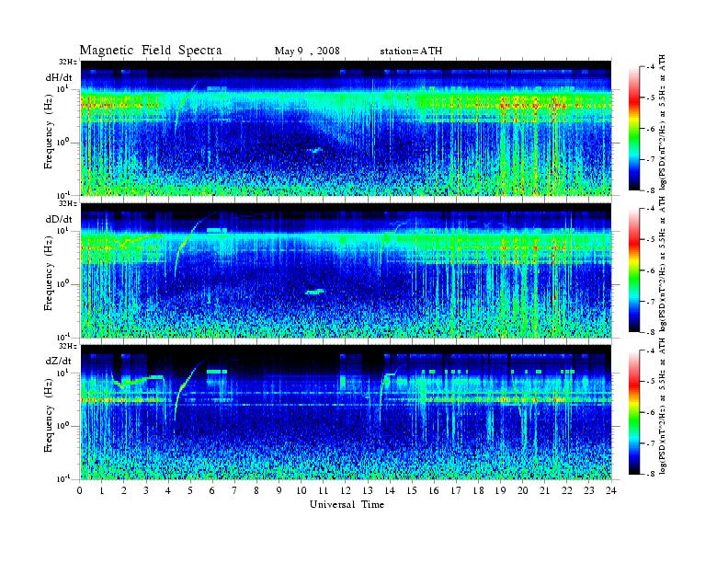Screen dimensions: 728x563
Task: Click the "-6" value on dD/dt color scale
Action: (651, 270)
